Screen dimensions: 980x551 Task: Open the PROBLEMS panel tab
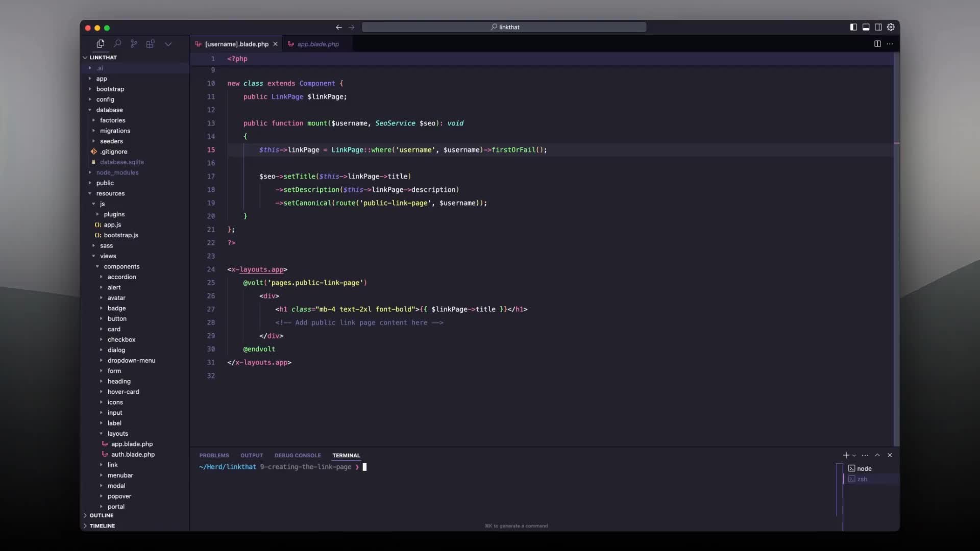coord(214,455)
